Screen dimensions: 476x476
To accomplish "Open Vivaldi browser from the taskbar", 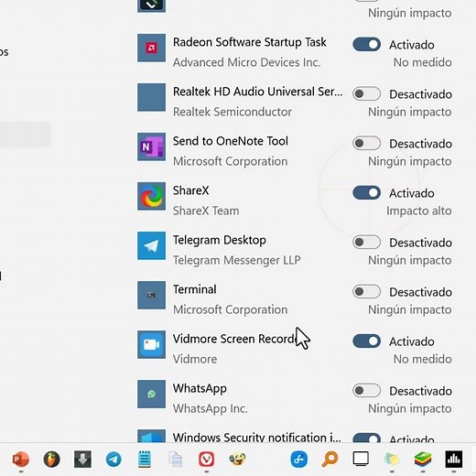I will (206, 460).
